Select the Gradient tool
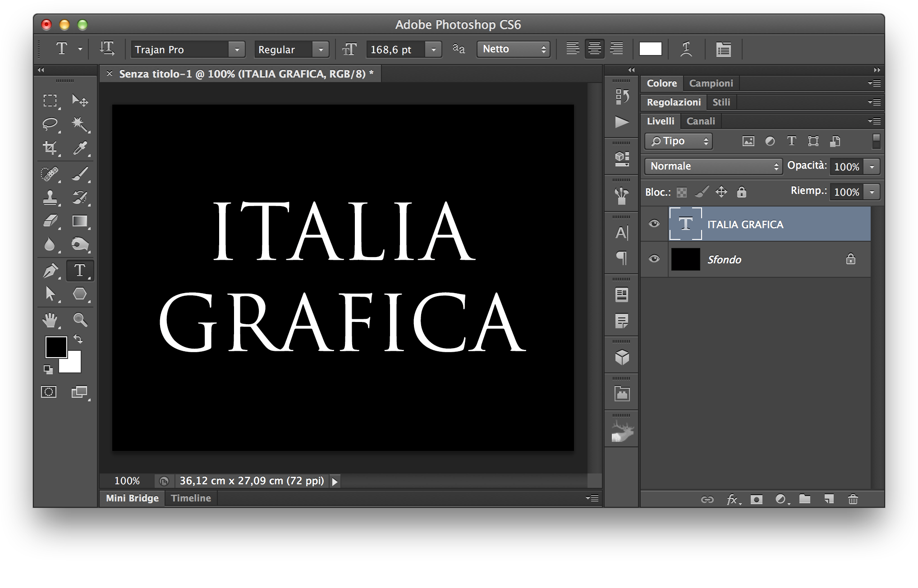 click(80, 221)
